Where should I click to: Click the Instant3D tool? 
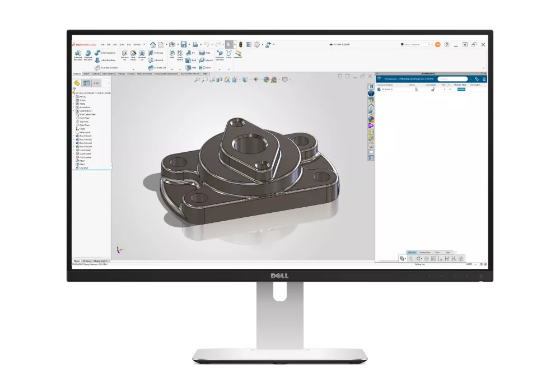click(238, 54)
